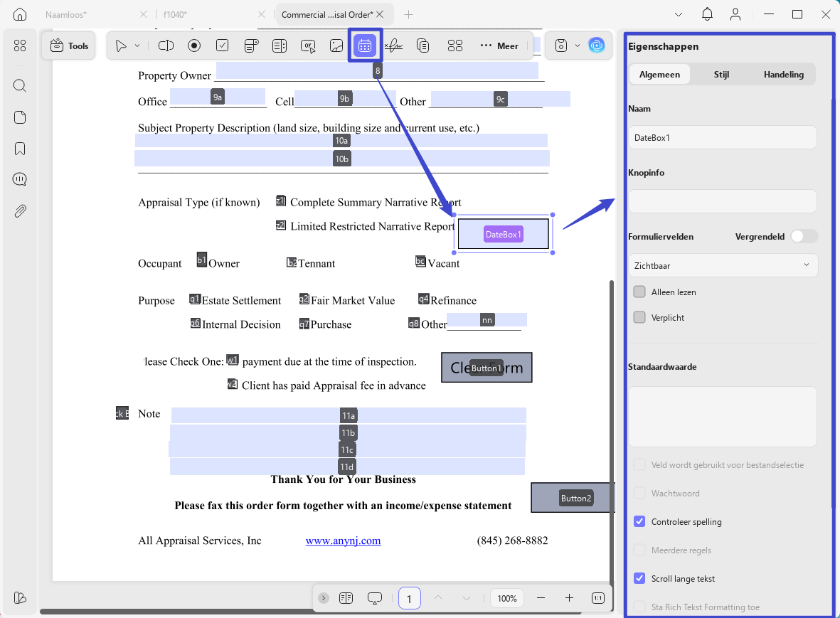Viewport: 840px width, 618px height.
Task: Click the slideshow presentation icon
Action: tap(374, 598)
